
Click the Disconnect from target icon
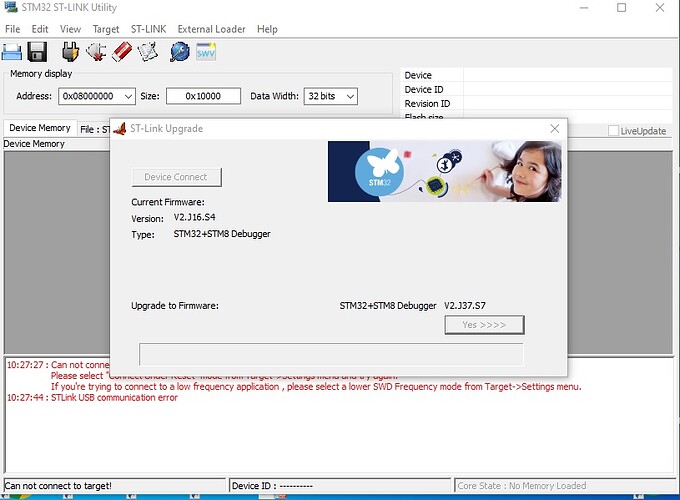pos(96,51)
